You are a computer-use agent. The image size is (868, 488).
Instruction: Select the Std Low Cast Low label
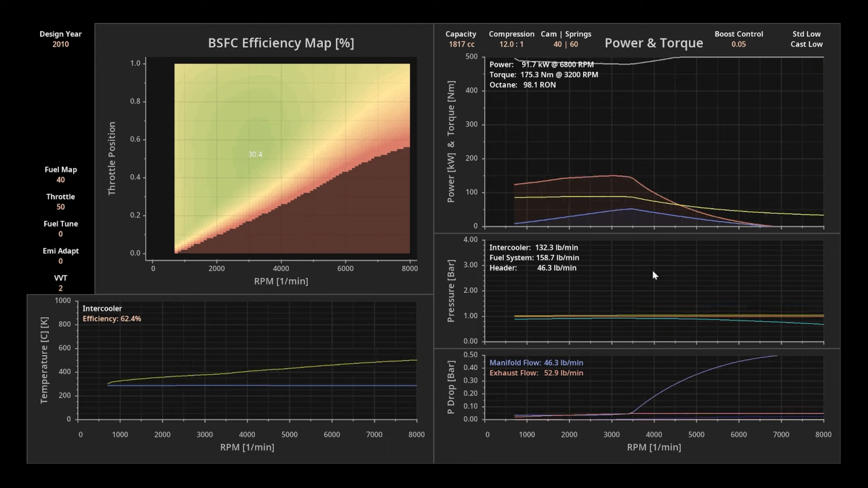pyautogui.click(x=806, y=39)
